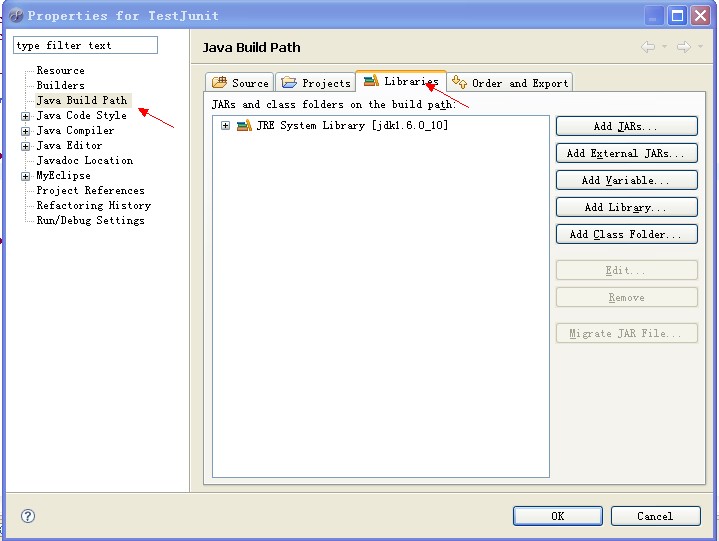Click the JRE System Library books icon
Viewport: 719px width, 541px height.
[x=244, y=125]
